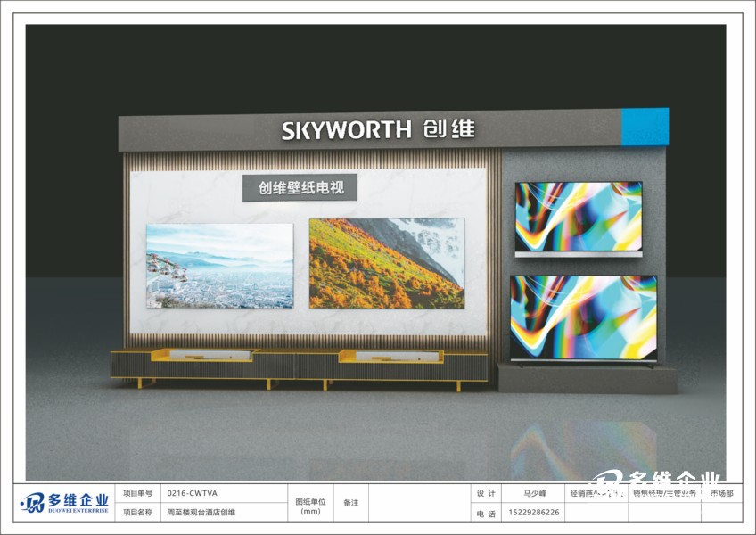Click the blue square on the header sign

645,127
